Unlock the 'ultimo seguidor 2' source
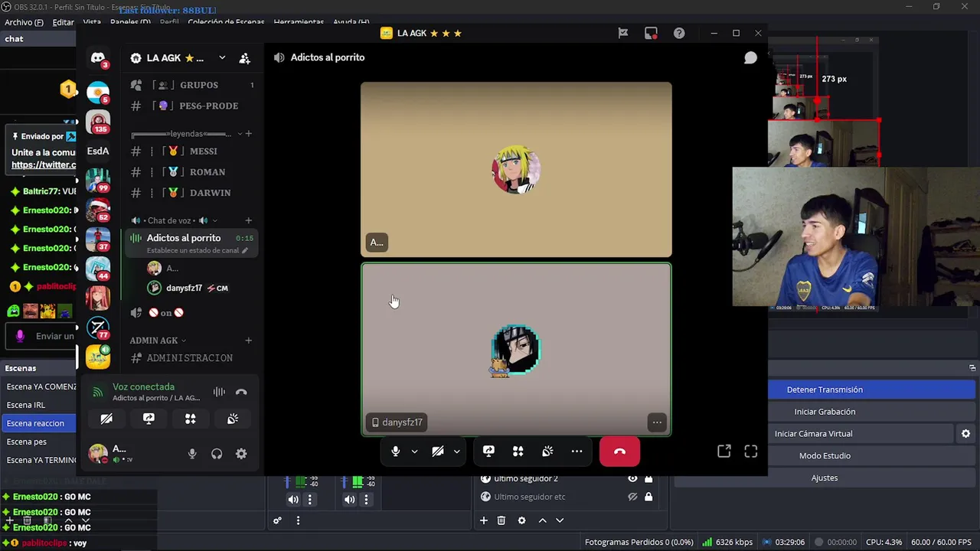Viewport: 980px width, 551px height. coord(648,478)
